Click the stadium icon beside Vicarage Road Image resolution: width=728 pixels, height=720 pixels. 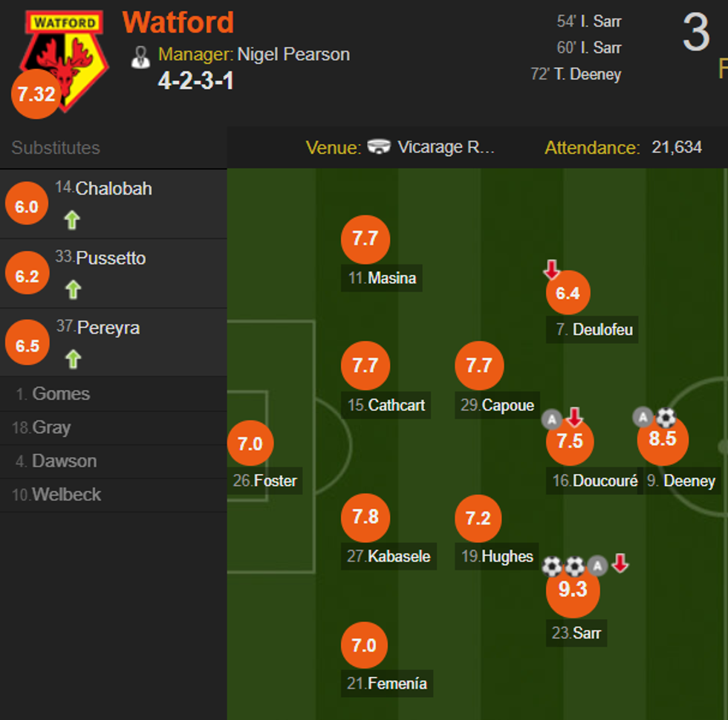coord(379,147)
